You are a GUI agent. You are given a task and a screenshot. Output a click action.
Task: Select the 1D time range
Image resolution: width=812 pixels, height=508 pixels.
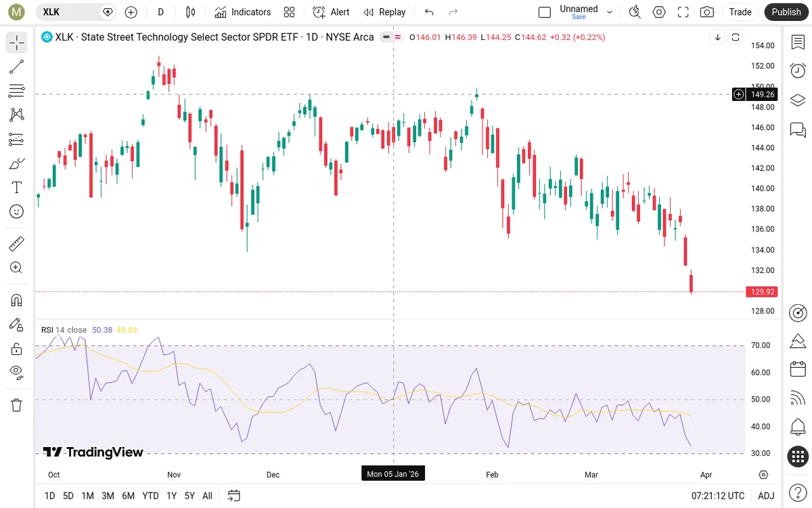[49, 496]
